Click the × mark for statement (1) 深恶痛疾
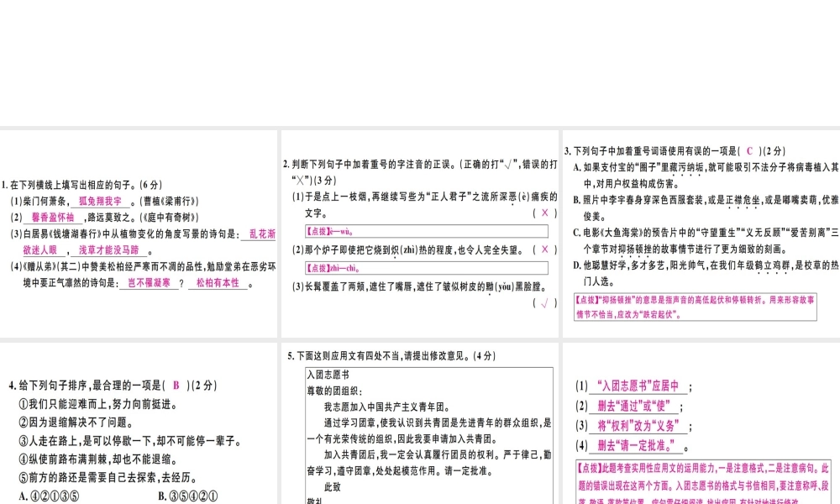The width and height of the screenshot is (840, 504). pos(545,213)
